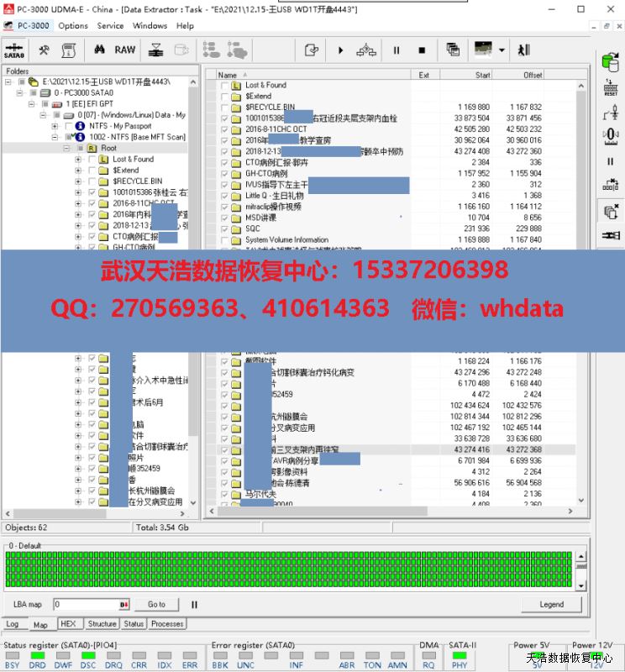Screen dimensions: 625x672
Task: Click the exit running-man icon
Action: pos(524,50)
